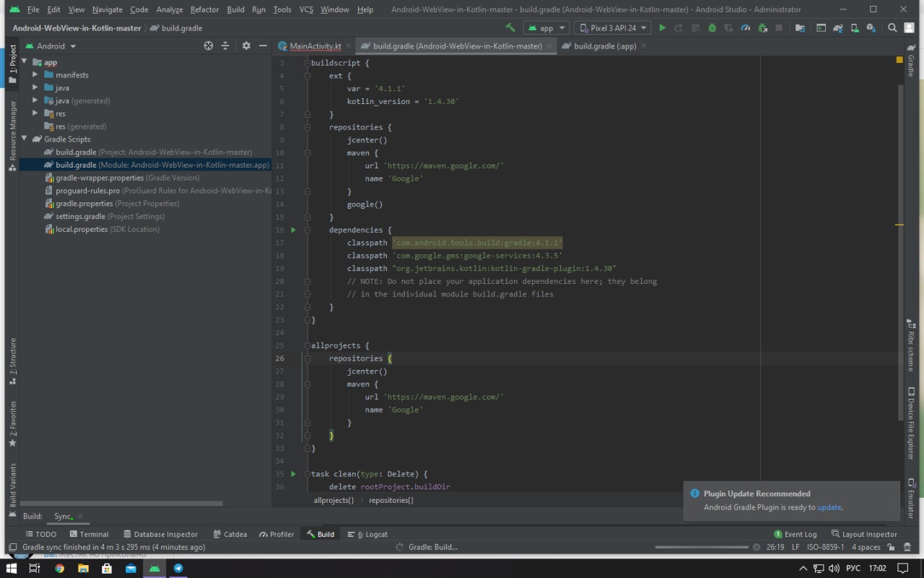This screenshot has height=578, width=924.
Task: Open the Analyze menu
Action: (x=170, y=9)
